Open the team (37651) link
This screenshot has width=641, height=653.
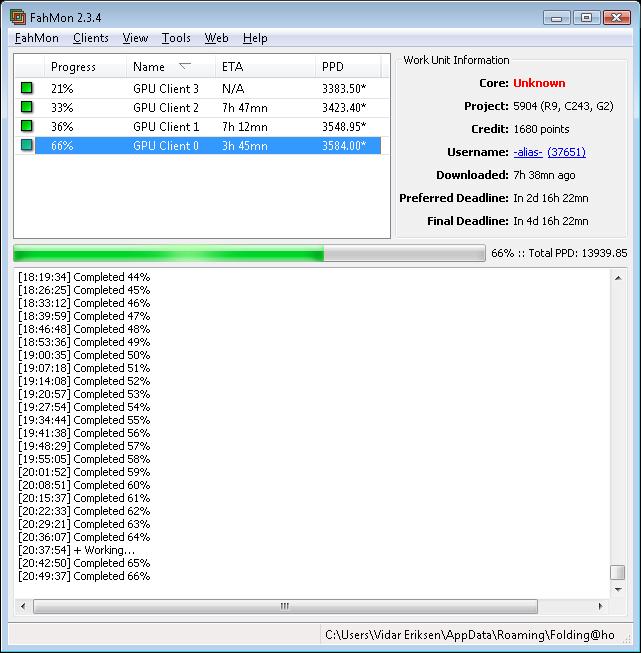click(x=566, y=152)
